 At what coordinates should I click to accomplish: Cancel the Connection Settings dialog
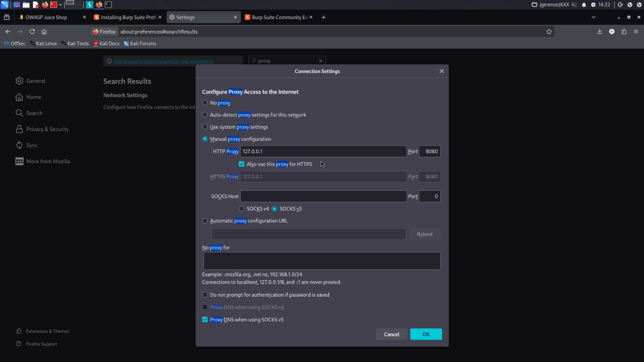click(x=392, y=334)
